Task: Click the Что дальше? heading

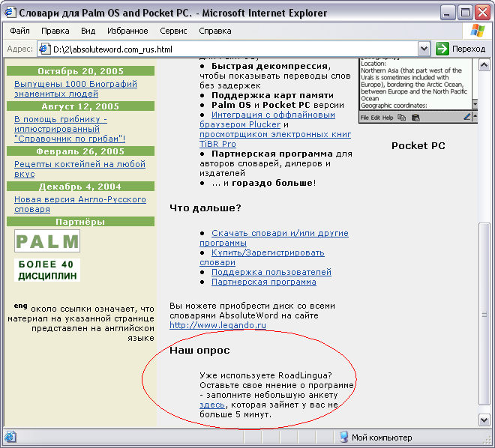Action: [x=205, y=208]
